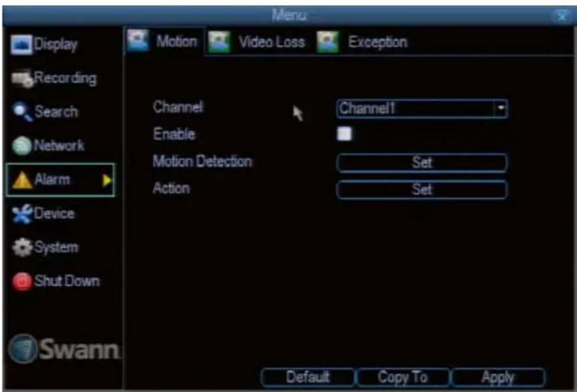Select the Alarm menu section
Image resolution: width=577 pixels, height=392 pixels.
coord(60,180)
